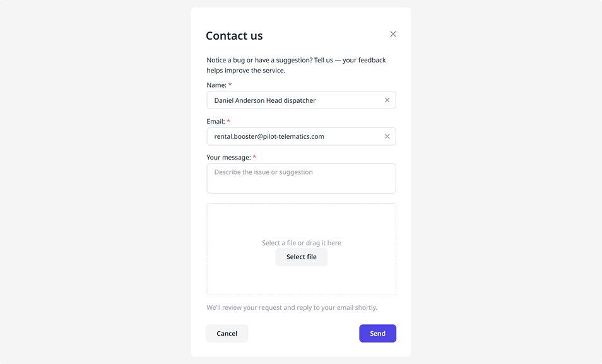Click the "Your message:" label
The height and width of the screenshot is (364, 602).
tap(228, 157)
